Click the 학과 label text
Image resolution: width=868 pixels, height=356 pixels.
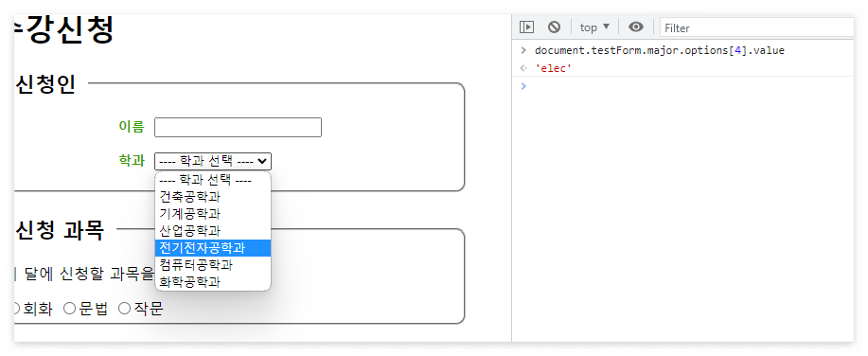coord(132,161)
